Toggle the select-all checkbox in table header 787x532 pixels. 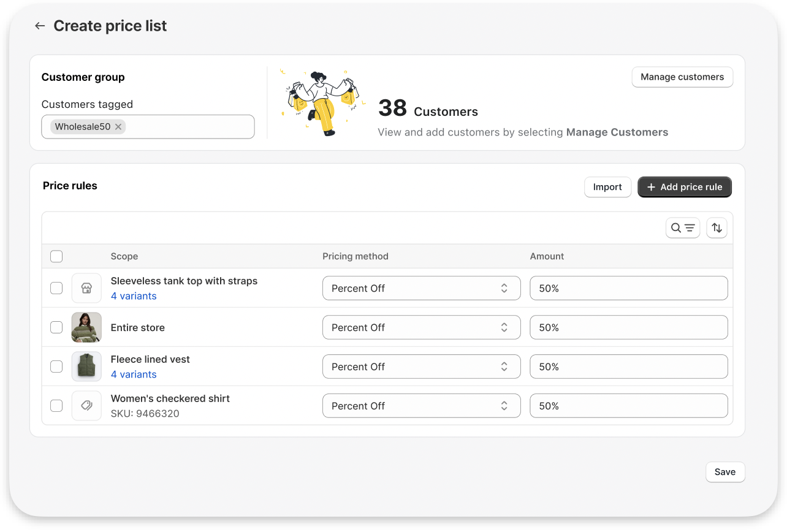click(x=56, y=256)
